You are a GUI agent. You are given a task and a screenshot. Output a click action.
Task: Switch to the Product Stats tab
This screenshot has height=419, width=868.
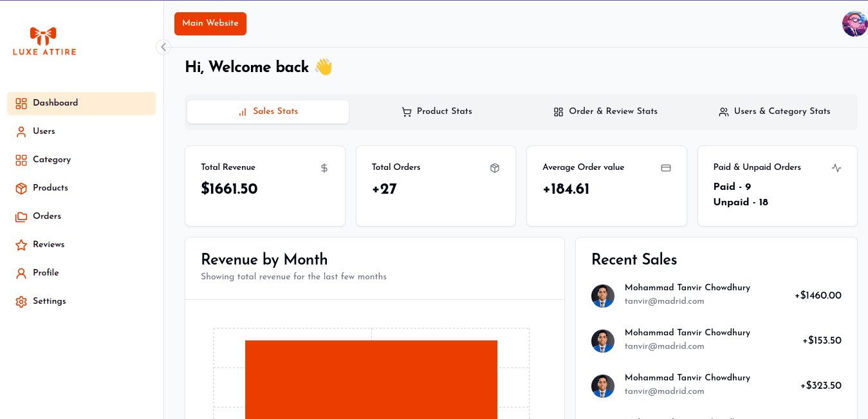(437, 112)
